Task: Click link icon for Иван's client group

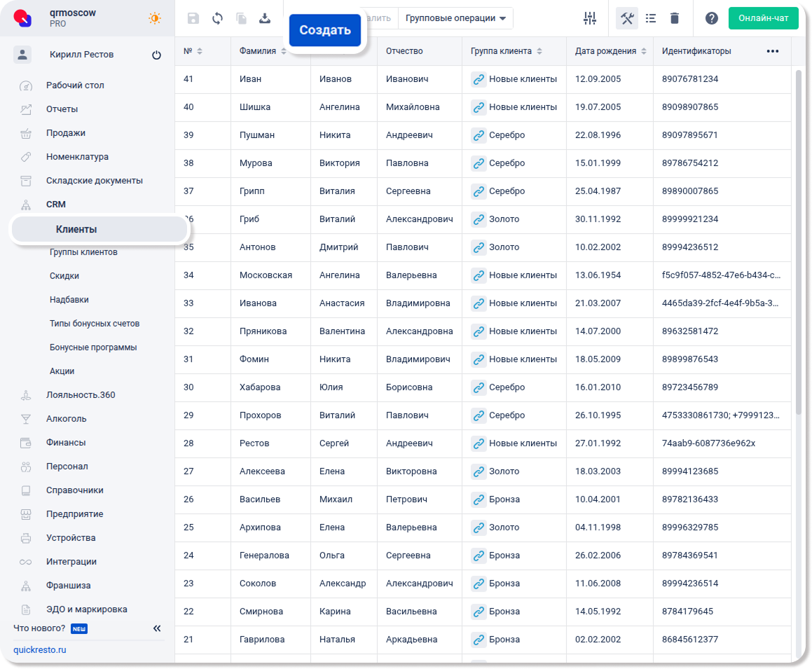Action: (x=479, y=79)
